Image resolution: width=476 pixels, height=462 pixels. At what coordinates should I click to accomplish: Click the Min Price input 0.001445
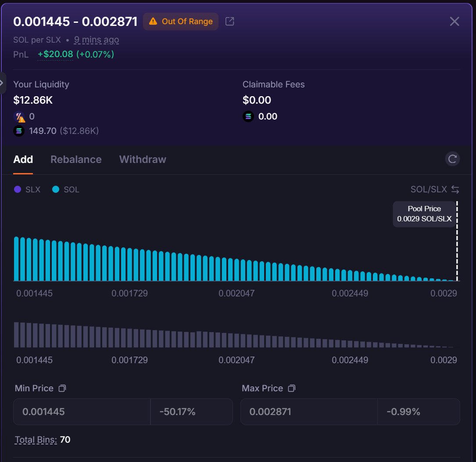coord(82,411)
